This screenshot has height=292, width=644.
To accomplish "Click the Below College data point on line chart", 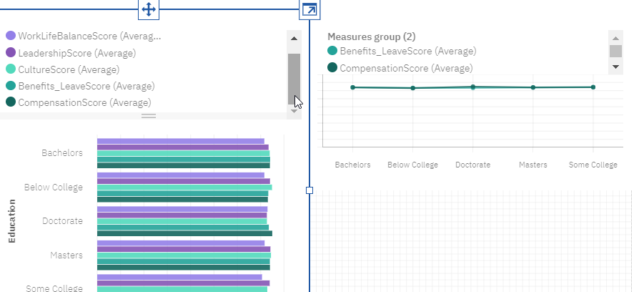I will pyautogui.click(x=412, y=88).
